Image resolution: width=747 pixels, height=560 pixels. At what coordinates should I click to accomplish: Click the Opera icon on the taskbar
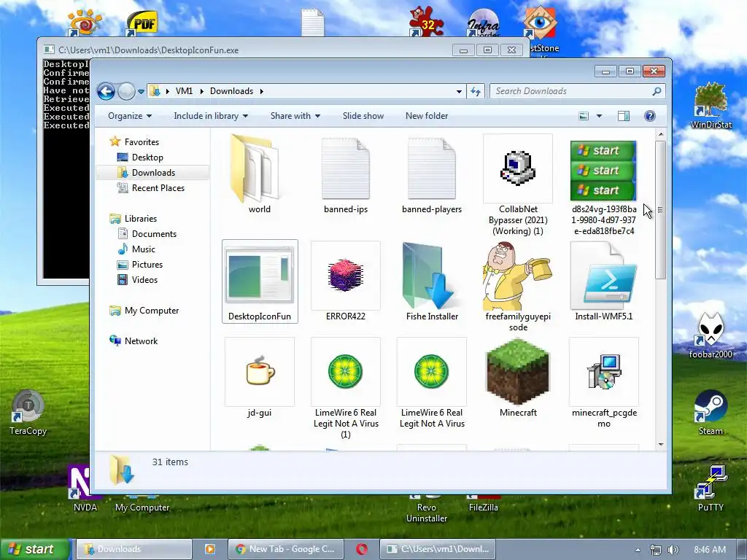point(362,549)
